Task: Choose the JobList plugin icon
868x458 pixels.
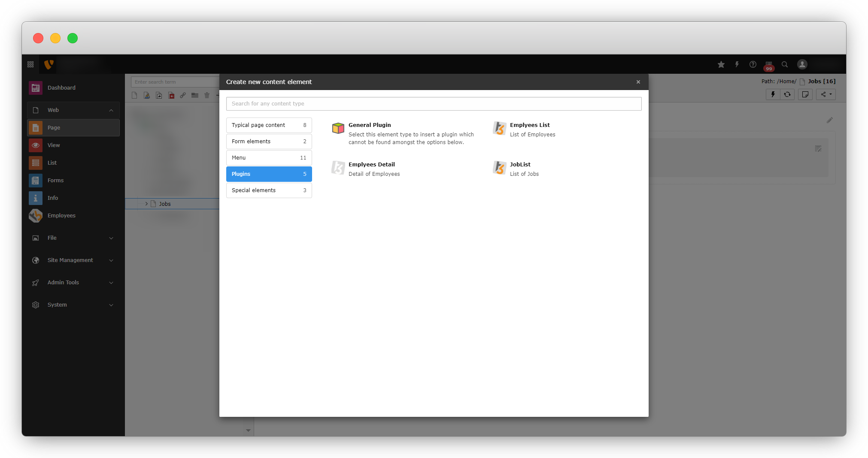Action: pyautogui.click(x=499, y=168)
